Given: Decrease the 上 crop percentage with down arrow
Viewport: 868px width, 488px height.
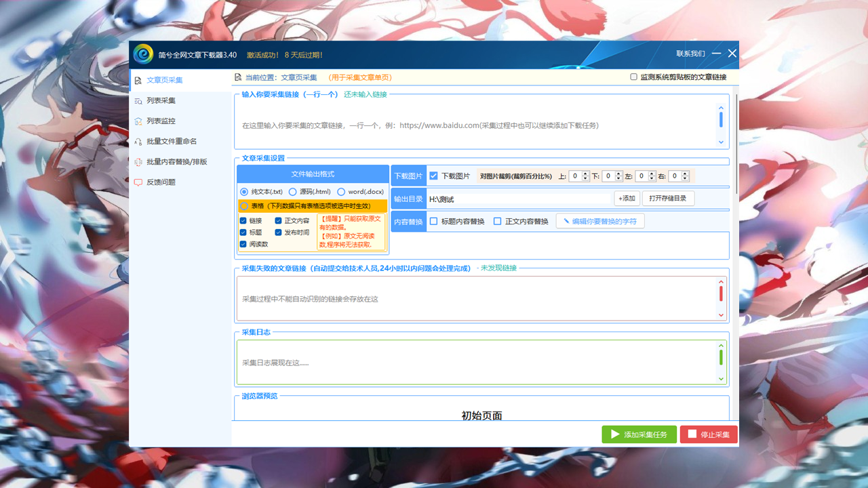Looking at the screenshot, I should click(586, 179).
